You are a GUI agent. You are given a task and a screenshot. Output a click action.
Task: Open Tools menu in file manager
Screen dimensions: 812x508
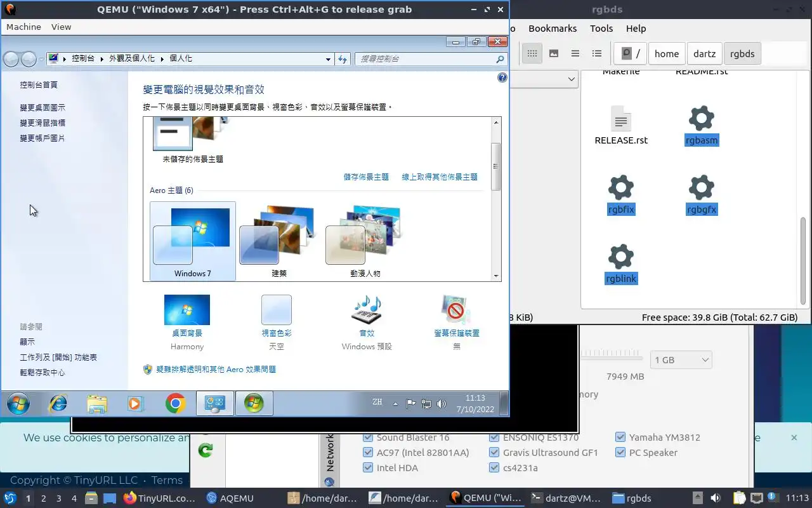(x=601, y=29)
